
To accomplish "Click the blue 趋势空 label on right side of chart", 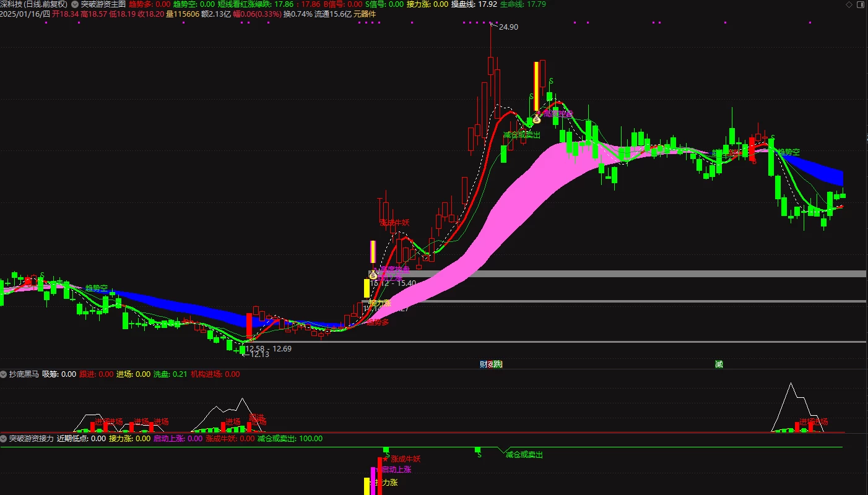I will [789, 152].
